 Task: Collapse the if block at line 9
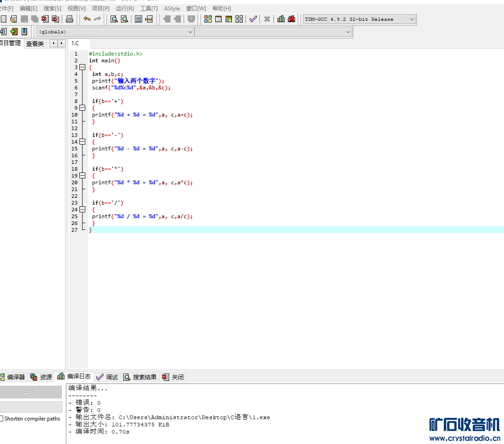pos(82,108)
